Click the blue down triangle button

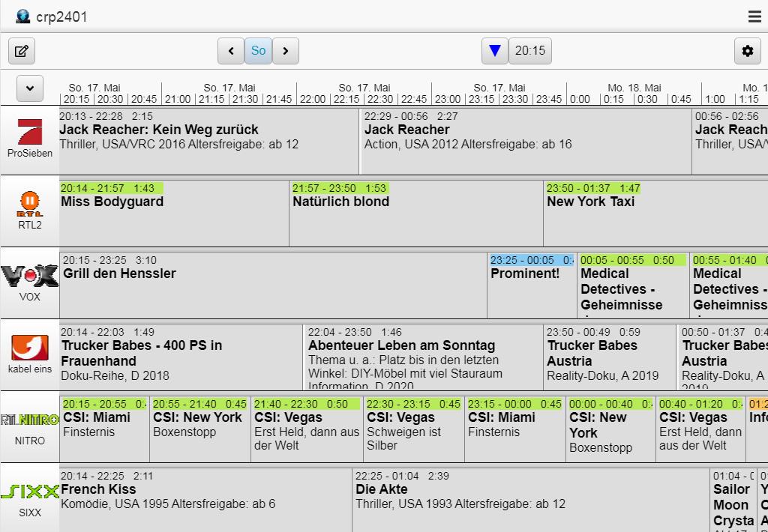(x=495, y=51)
